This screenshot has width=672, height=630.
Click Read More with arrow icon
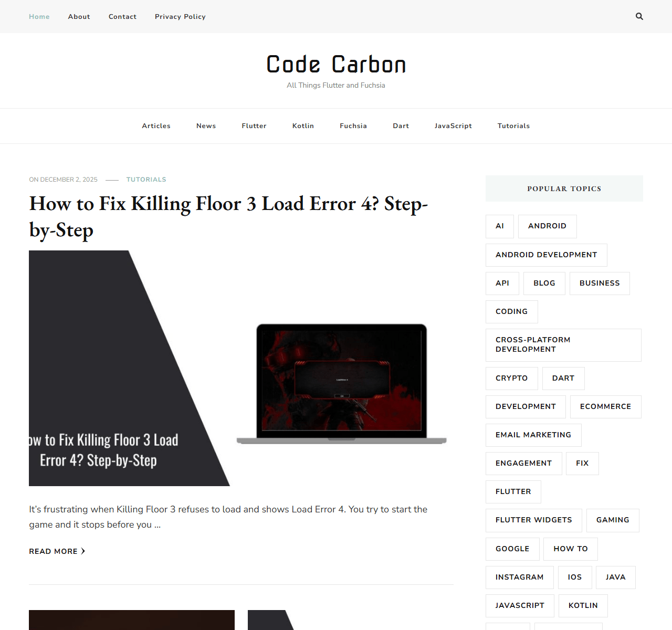click(57, 551)
